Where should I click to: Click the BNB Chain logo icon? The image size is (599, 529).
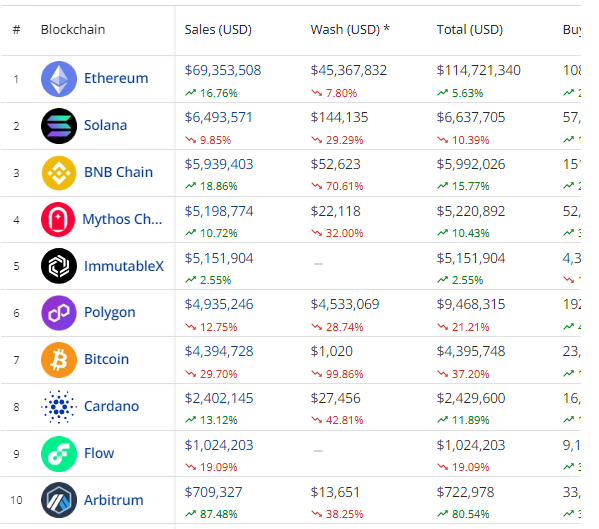(x=59, y=173)
